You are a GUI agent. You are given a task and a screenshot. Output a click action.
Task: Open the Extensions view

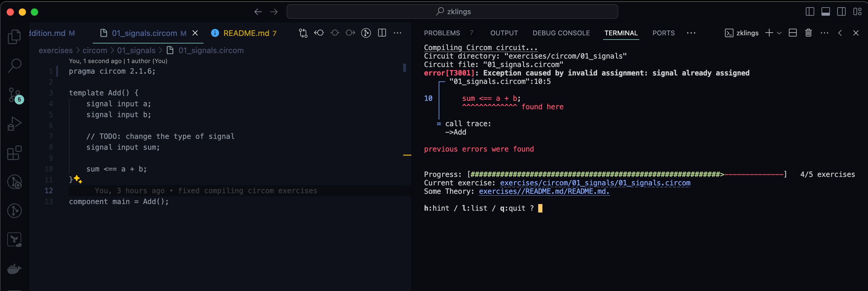pos(14,152)
